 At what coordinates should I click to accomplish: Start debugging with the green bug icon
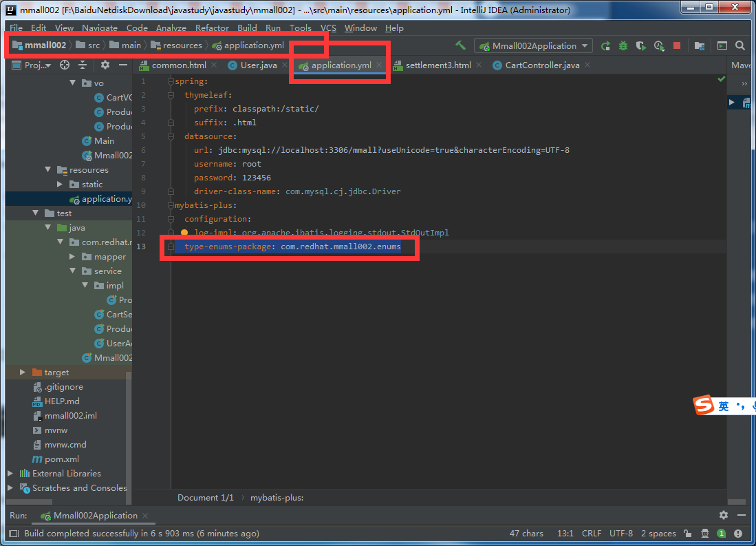[x=623, y=46]
